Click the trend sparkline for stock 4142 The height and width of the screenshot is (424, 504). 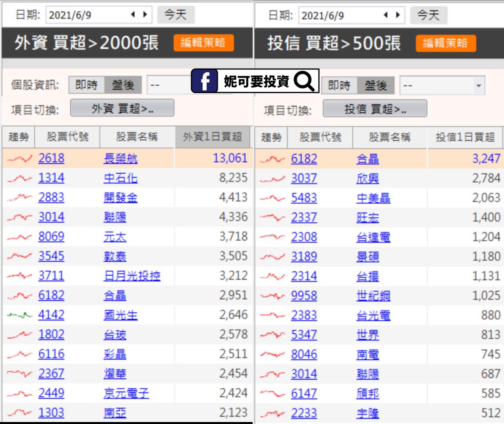pyautogui.click(x=19, y=315)
